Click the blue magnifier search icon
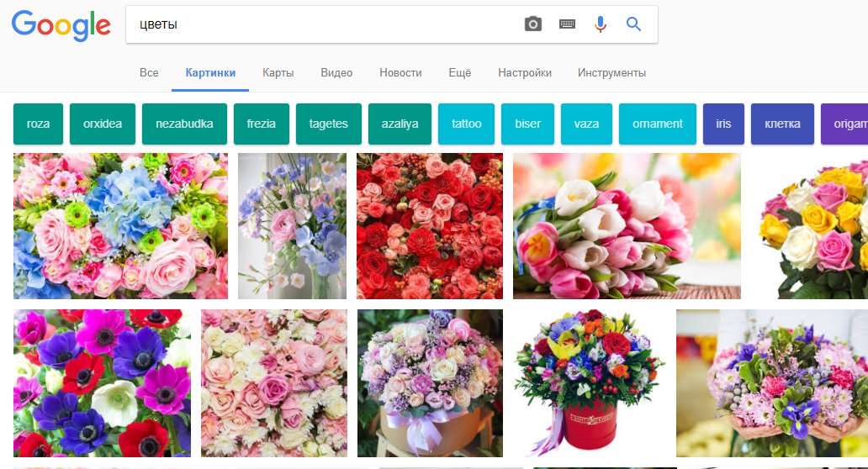 (634, 24)
